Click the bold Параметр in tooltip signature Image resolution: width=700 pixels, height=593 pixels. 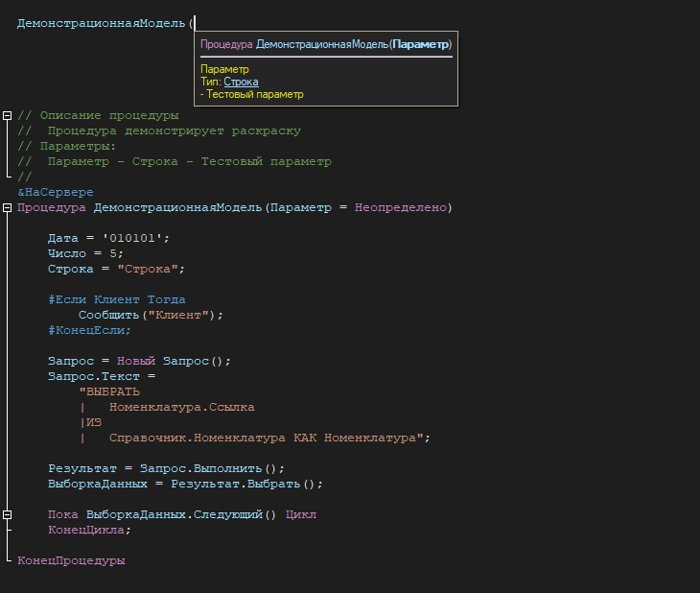pyautogui.click(x=421, y=44)
